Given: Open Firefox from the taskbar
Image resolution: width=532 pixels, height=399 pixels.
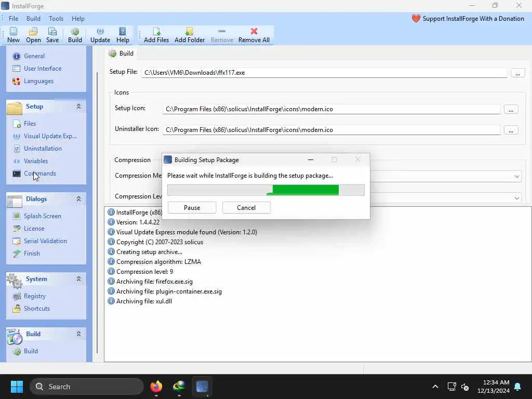Looking at the screenshot, I should (x=156, y=387).
